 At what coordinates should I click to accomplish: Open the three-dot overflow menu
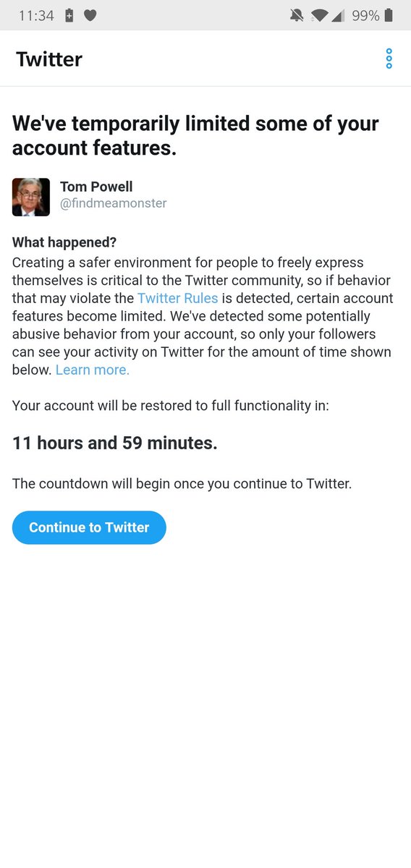click(389, 59)
